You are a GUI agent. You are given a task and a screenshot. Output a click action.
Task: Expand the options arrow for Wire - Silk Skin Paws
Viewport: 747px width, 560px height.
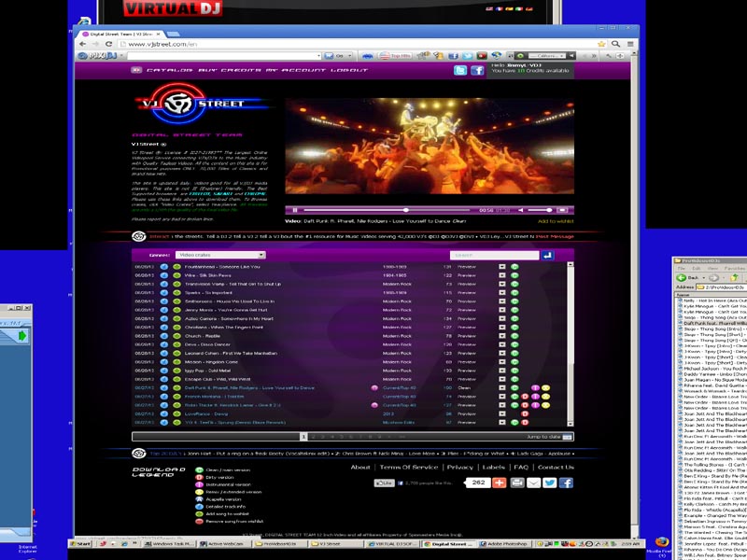(502, 275)
